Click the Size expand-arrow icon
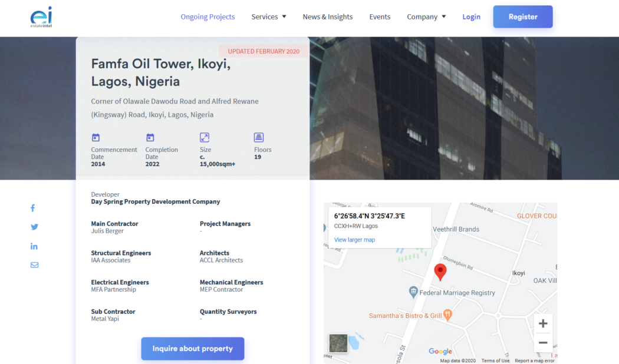The height and width of the screenshot is (364, 619). click(x=205, y=137)
